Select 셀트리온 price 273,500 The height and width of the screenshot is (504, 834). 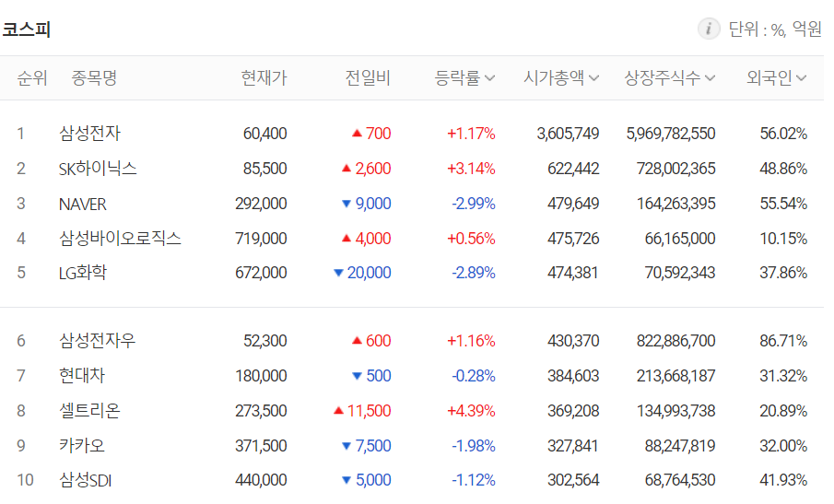(x=261, y=411)
